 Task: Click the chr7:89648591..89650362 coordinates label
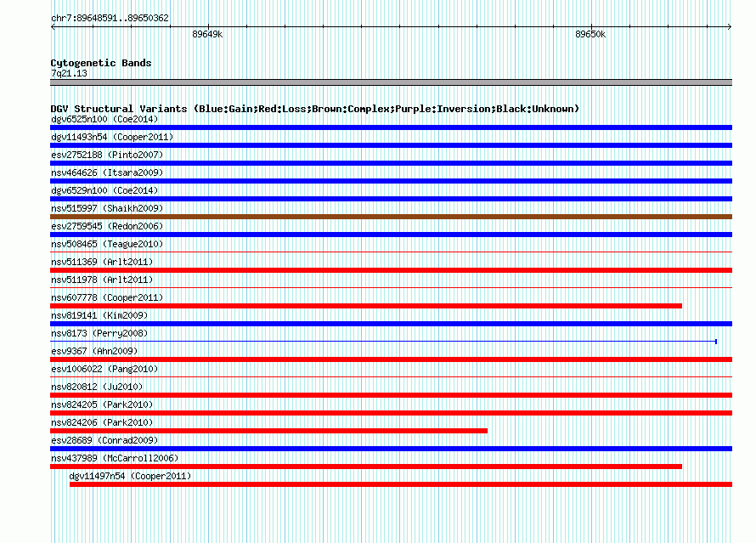(110, 19)
